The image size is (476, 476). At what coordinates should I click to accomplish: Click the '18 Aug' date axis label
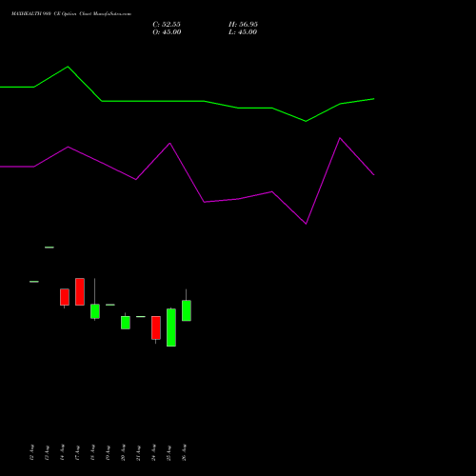pos(92,452)
